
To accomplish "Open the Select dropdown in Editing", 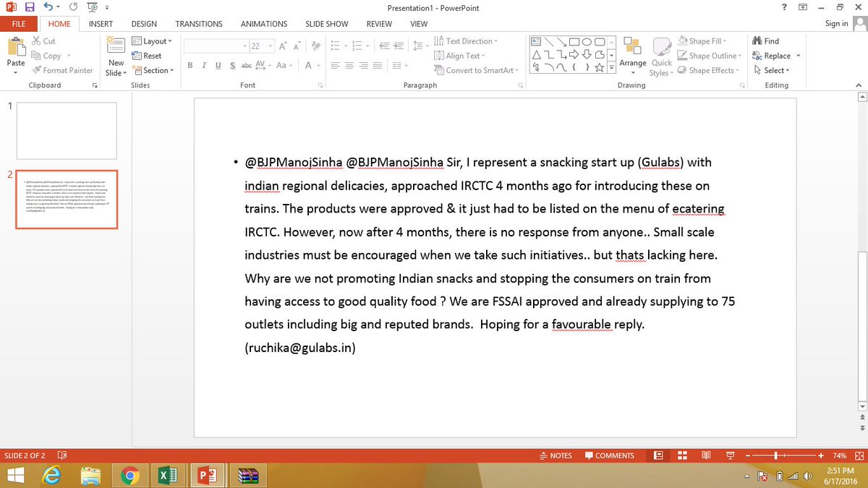I will point(772,70).
